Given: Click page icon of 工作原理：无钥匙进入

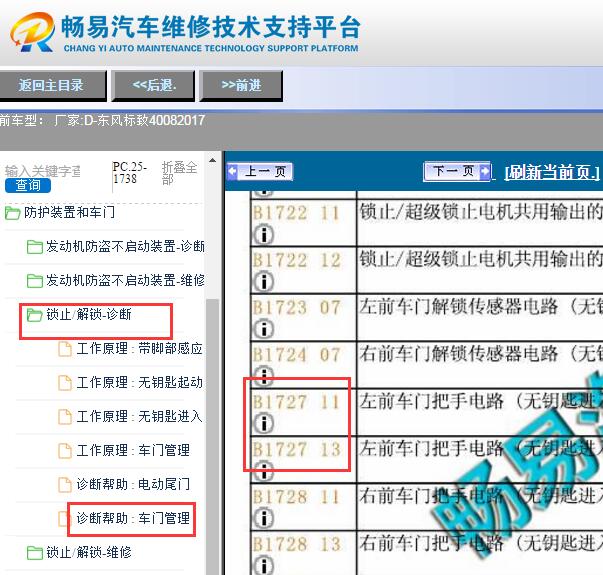Looking at the screenshot, I should (65, 417).
